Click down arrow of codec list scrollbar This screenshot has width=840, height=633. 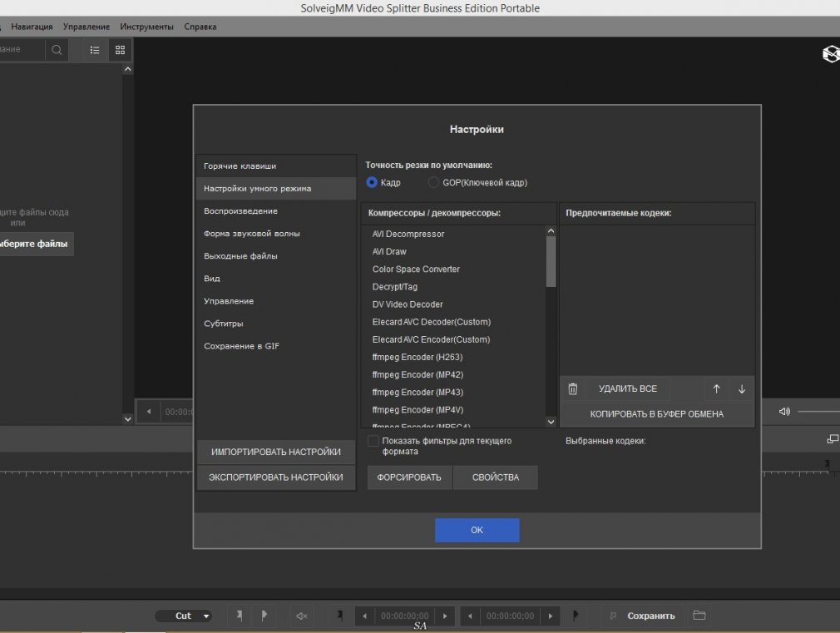(551, 422)
